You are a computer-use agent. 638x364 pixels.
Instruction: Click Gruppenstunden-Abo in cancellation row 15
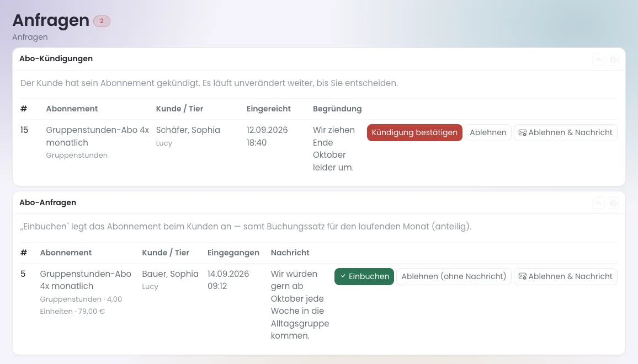point(97,136)
